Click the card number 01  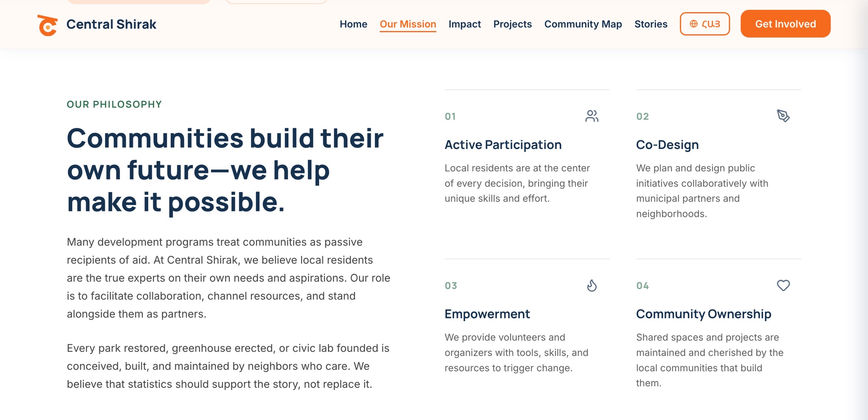coord(450,117)
